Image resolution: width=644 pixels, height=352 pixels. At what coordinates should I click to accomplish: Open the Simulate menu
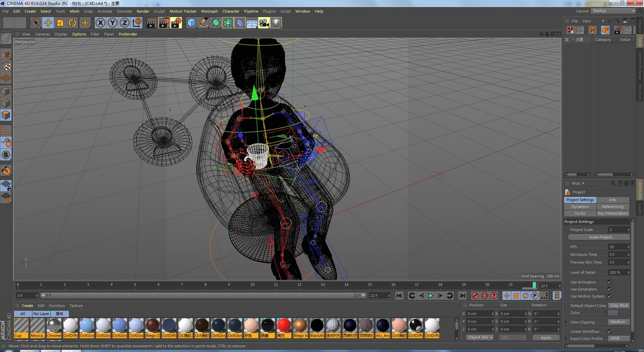pos(124,11)
